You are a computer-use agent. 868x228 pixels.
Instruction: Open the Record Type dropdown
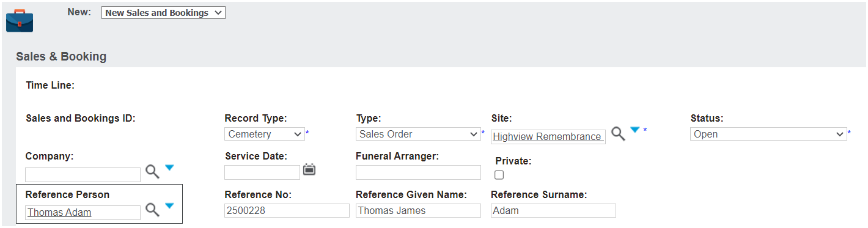[265, 134]
